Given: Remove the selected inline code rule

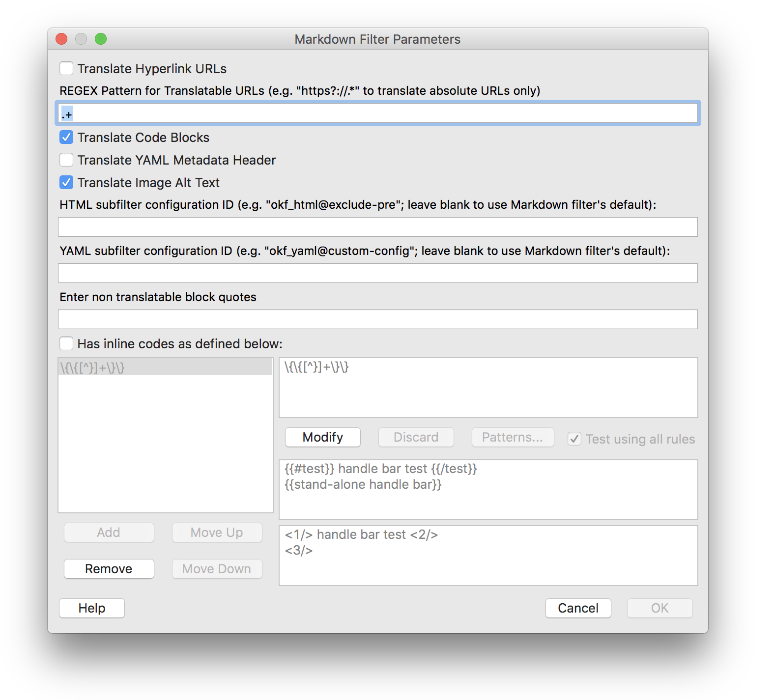Looking at the screenshot, I should pyautogui.click(x=109, y=569).
